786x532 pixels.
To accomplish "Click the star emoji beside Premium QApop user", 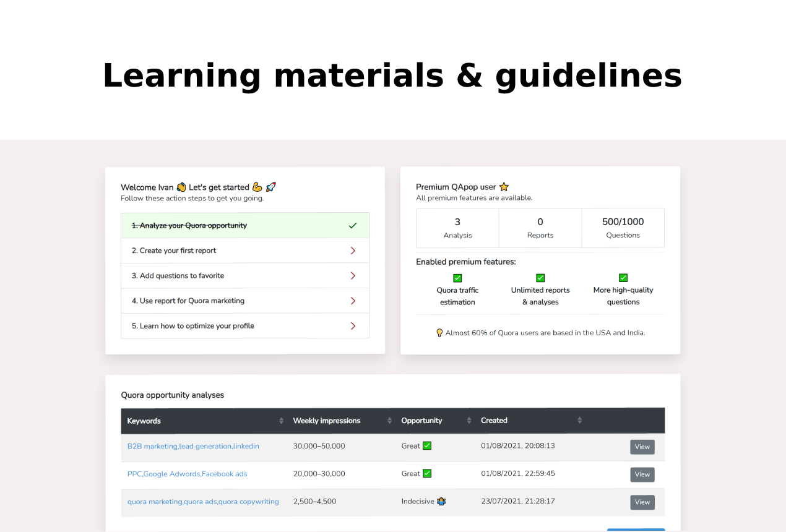I will (503, 186).
